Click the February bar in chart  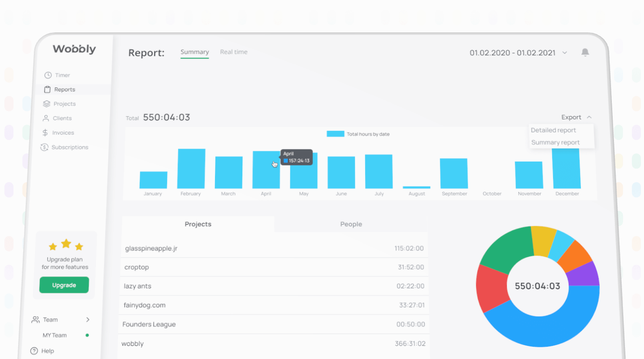[x=191, y=169]
